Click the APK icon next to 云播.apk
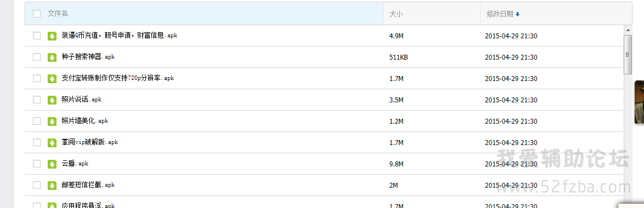644x208 pixels. [52, 164]
